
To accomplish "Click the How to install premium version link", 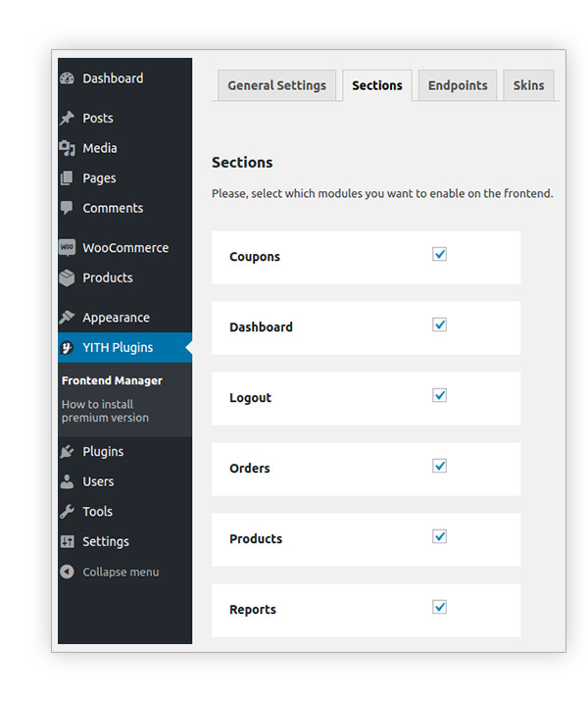I will coord(105,411).
